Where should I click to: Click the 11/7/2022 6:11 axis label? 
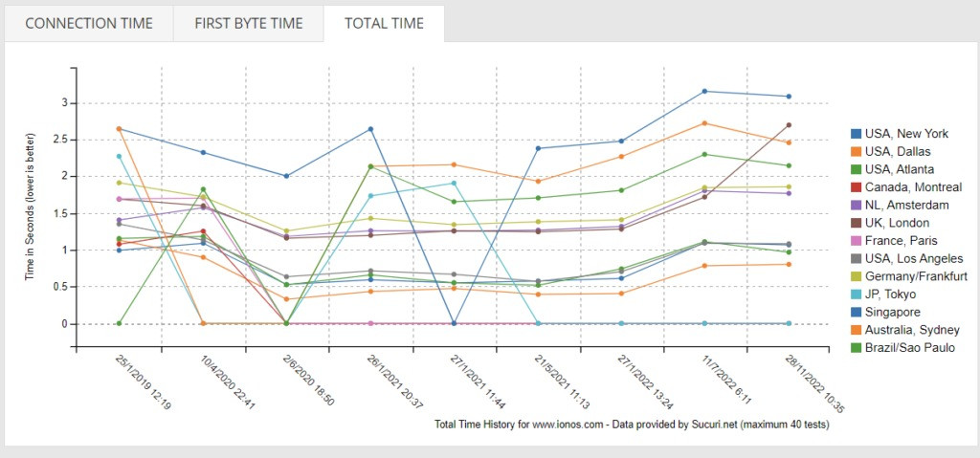pos(727,382)
